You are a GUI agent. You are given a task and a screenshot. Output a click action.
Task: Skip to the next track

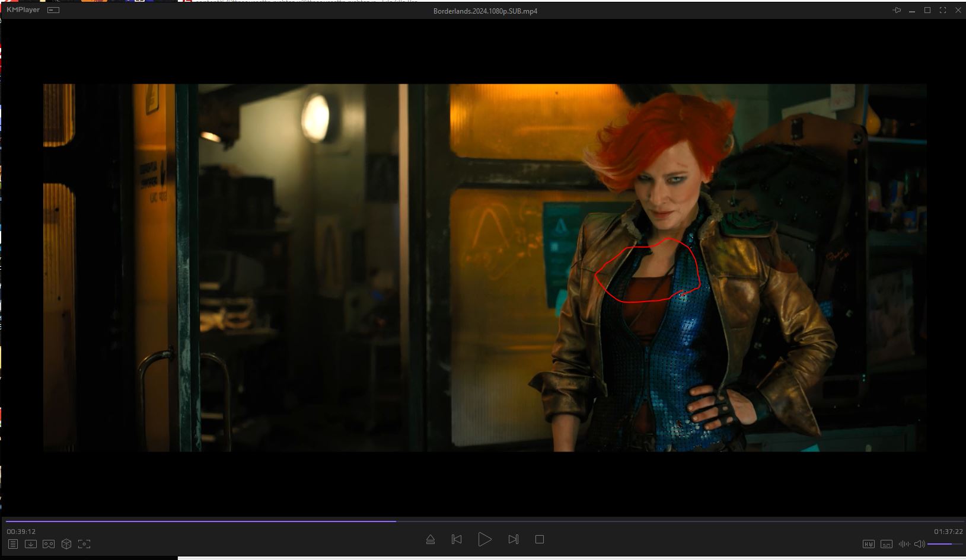(514, 539)
